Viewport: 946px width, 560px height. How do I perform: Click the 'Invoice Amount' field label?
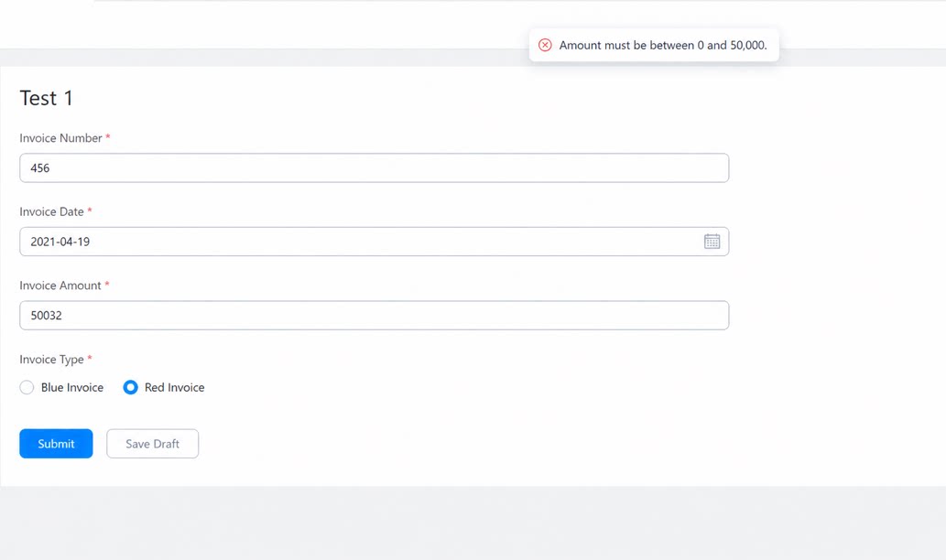60,285
